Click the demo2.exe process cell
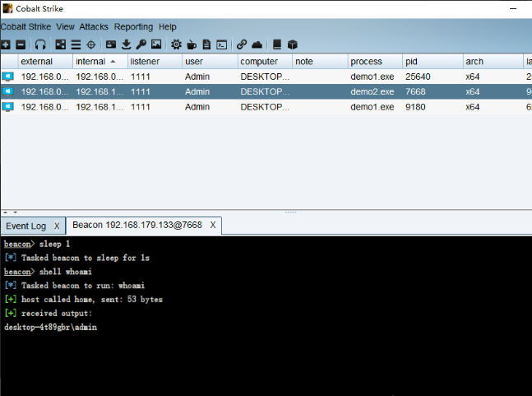 click(x=375, y=91)
